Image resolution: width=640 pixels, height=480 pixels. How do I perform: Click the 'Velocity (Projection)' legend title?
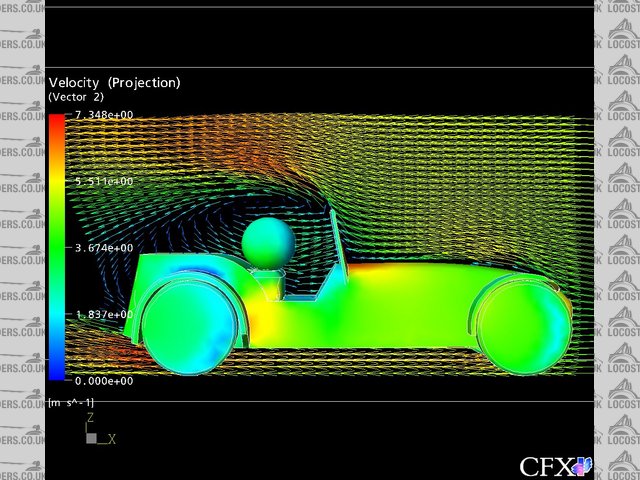pyautogui.click(x=114, y=83)
